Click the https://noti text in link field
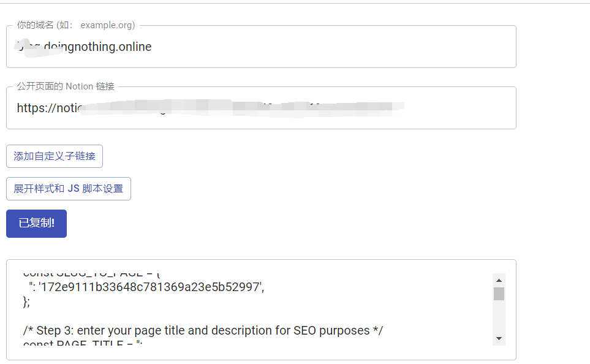 (x=48, y=108)
